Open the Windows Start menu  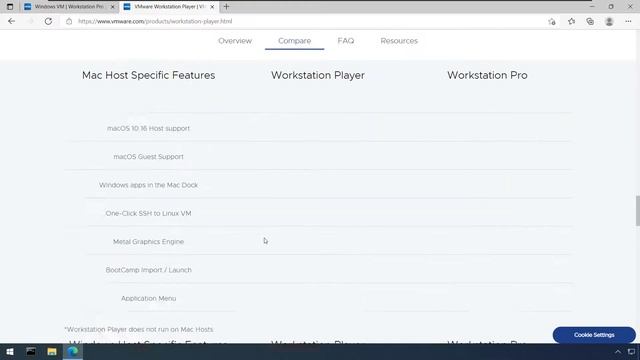[9, 351]
